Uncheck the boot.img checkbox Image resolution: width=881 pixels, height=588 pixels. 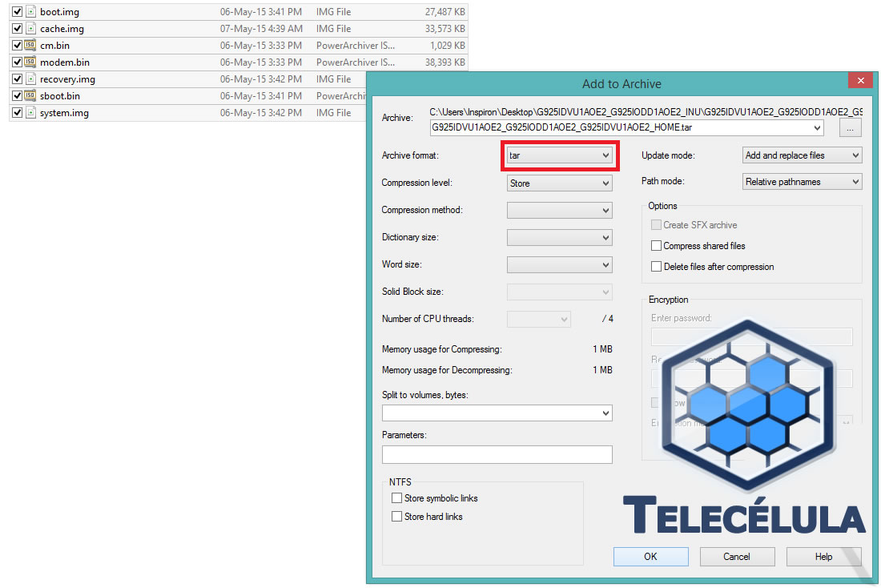point(17,12)
